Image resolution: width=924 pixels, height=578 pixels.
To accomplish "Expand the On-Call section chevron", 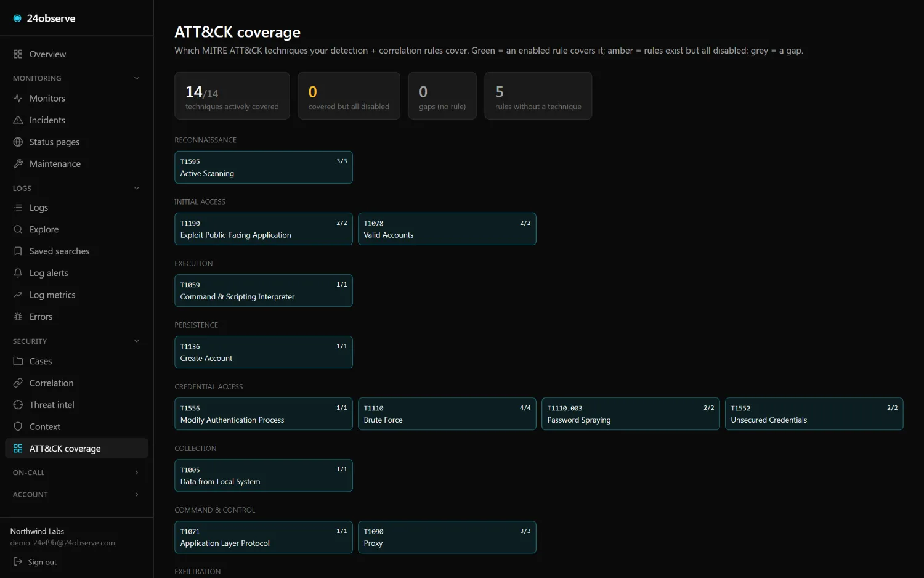I will 137,473.
